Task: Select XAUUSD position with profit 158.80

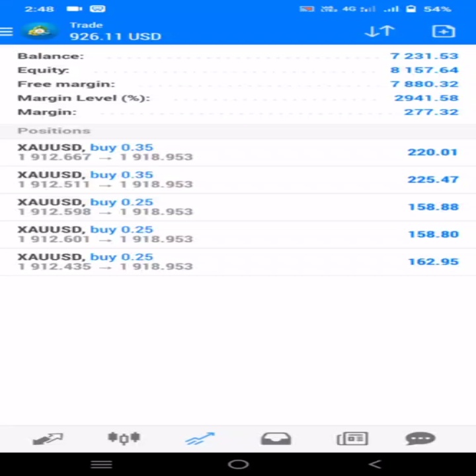Action: click(x=238, y=234)
